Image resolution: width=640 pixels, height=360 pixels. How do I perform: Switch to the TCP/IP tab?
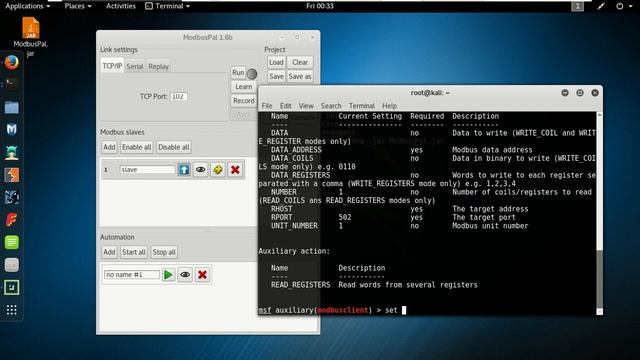coord(112,66)
